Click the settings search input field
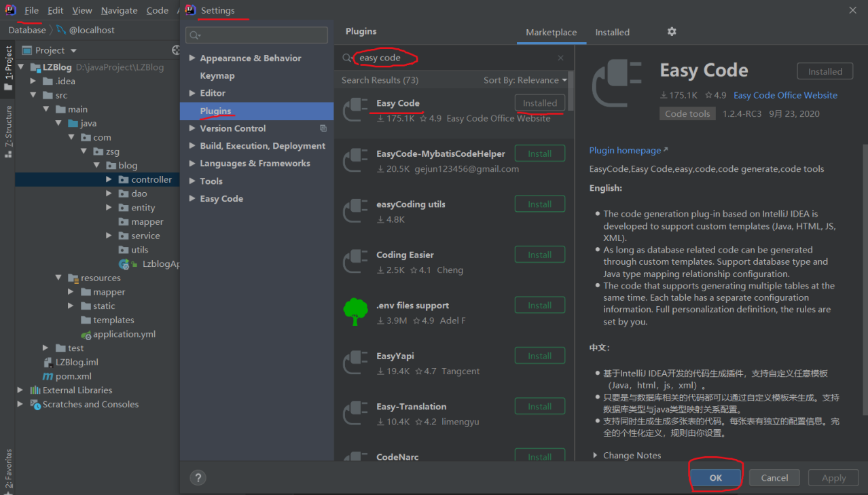This screenshot has height=495, width=868. [x=257, y=35]
